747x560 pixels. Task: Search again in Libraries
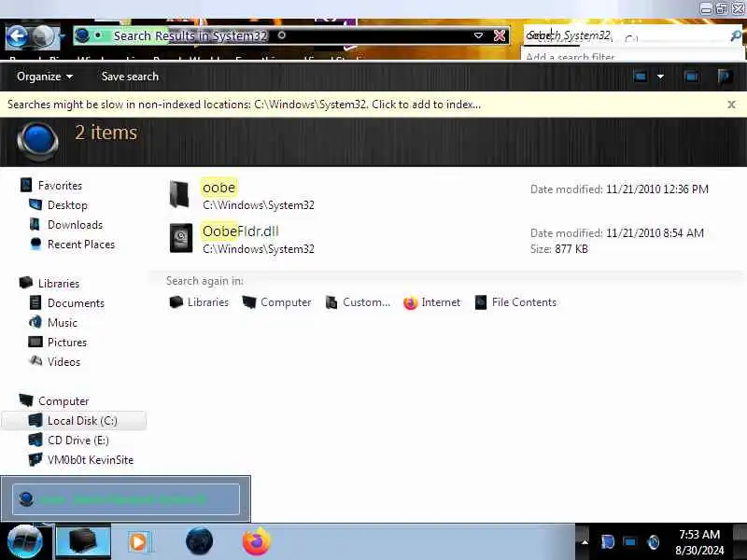pyautogui.click(x=199, y=301)
